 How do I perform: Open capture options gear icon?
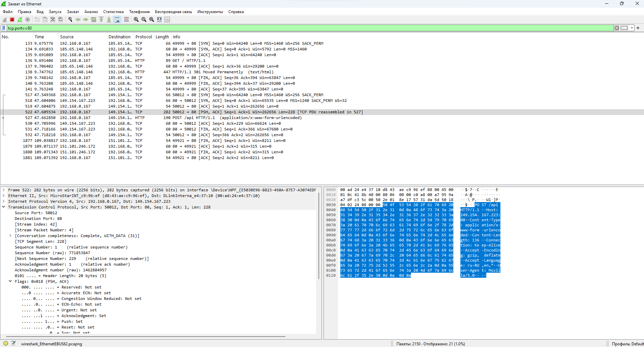pos(28,20)
